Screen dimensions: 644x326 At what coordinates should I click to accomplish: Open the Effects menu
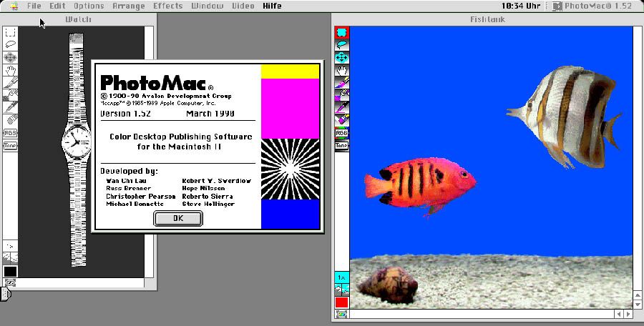pos(168,6)
